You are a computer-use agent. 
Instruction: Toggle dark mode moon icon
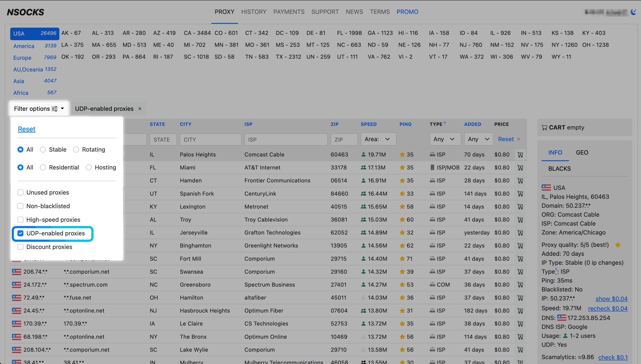(x=633, y=12)
